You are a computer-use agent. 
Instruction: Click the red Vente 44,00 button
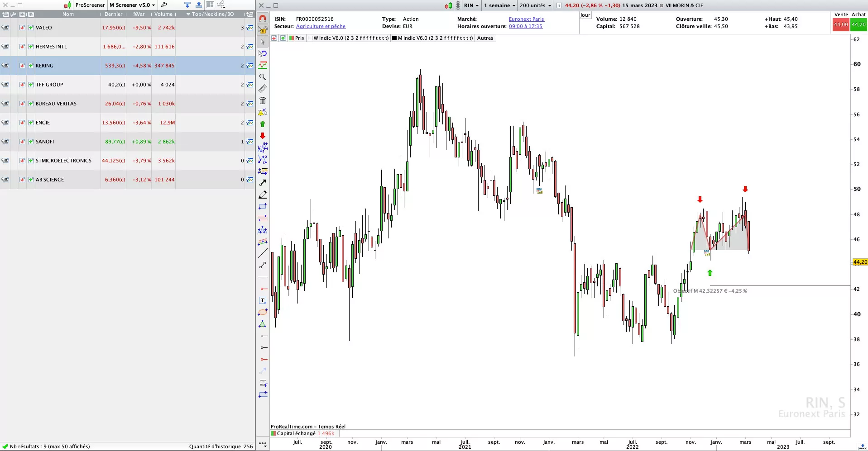click(x=841, y=24)
